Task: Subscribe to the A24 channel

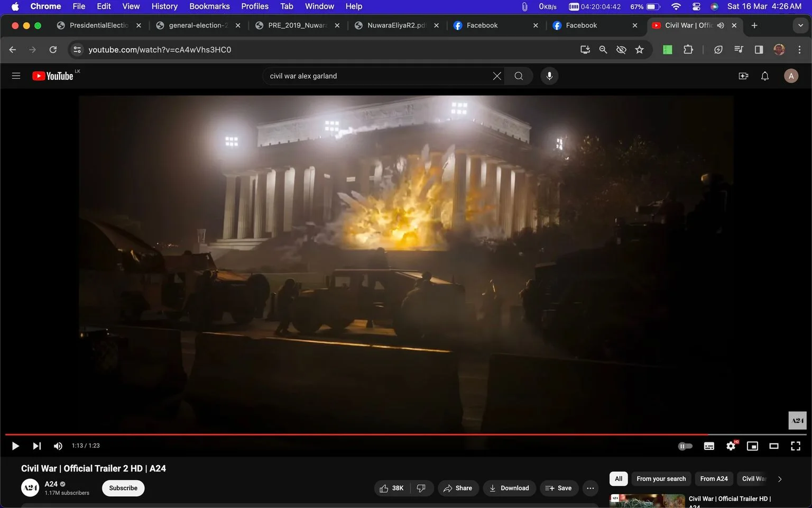Action: pos(123,488)
